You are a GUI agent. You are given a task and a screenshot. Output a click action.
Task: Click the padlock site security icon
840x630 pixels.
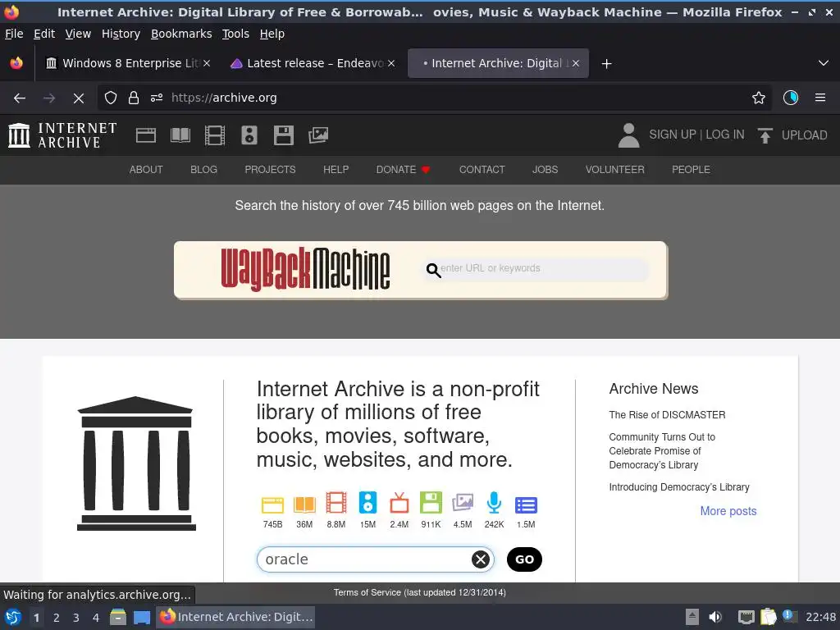pos(134,98)
